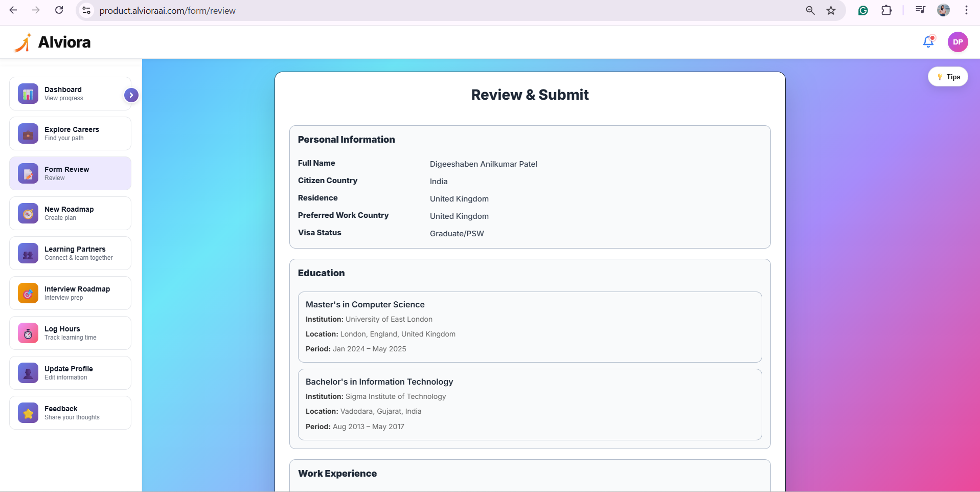Open the Dashboard menu item
Screen dimensions: 980x492
click(70, 94)
